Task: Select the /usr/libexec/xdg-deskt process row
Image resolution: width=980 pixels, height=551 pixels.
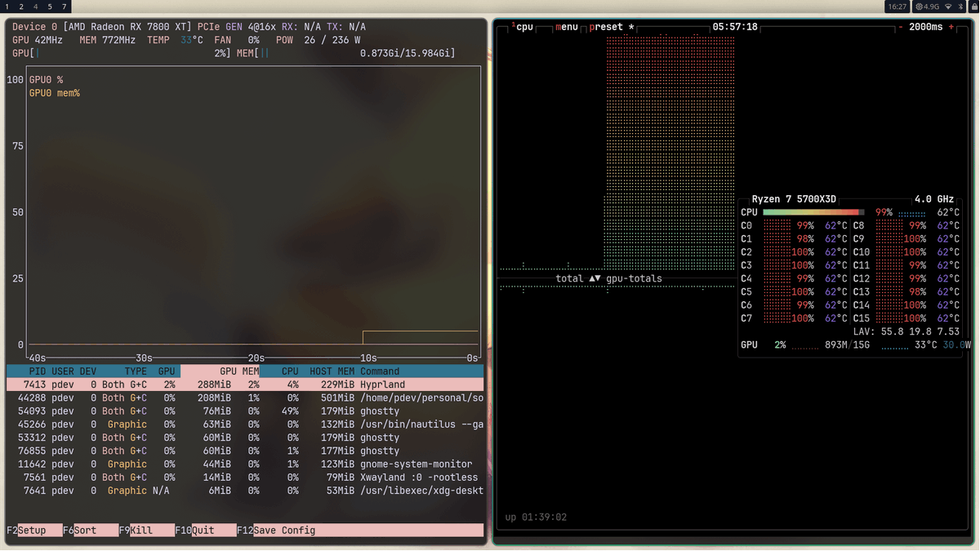Action: pyautogui.click(x=245, y=491)
